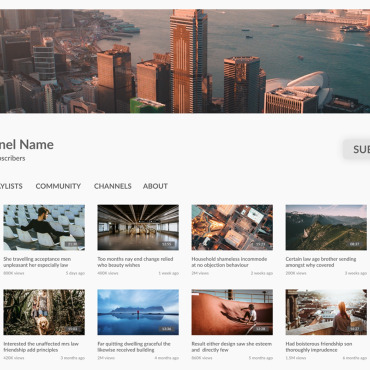Open the green mountain ridge thumbnail
The image size is (370, 370).
[326, 227]
